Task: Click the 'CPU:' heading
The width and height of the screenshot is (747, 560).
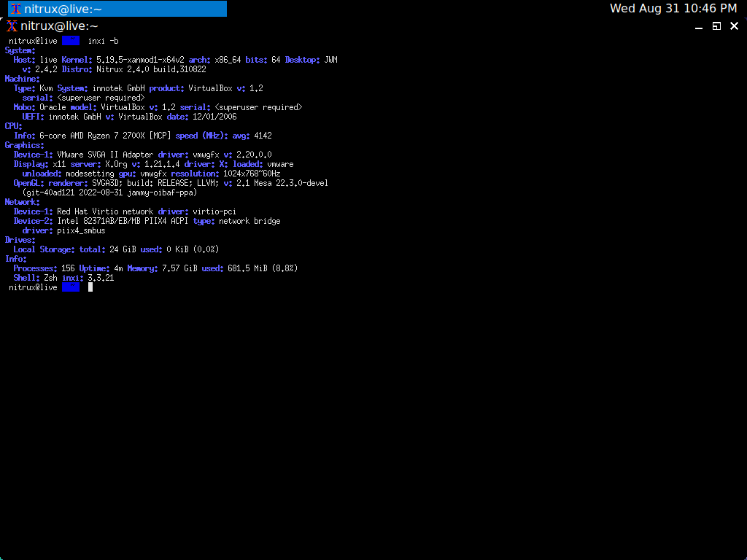Action: 13,126
